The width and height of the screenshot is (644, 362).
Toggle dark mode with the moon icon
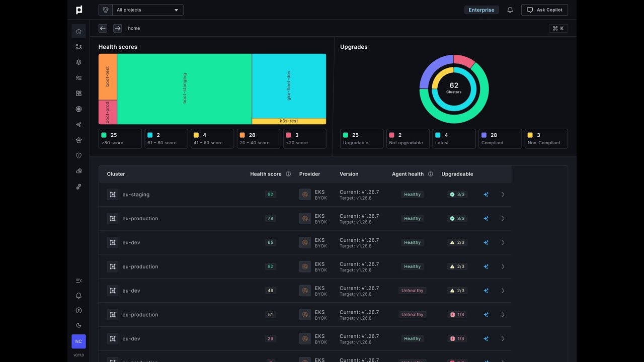coord(78,325)
